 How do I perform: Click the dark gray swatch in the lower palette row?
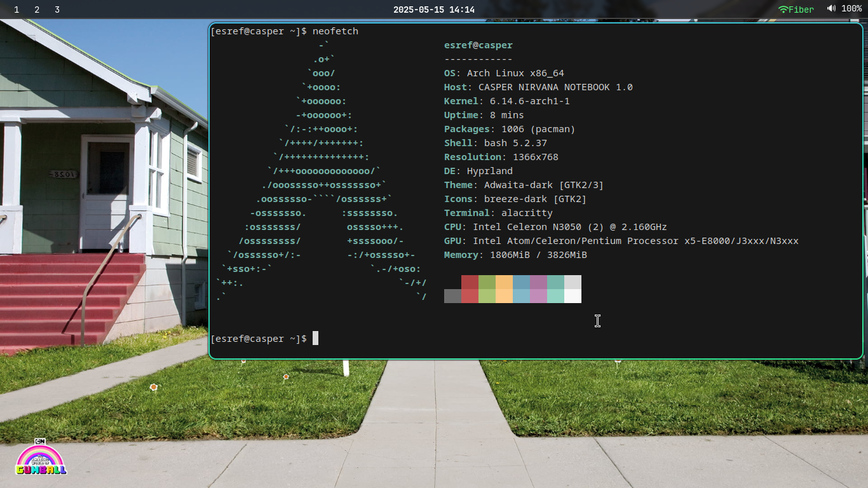pyautogui.click(x=452, y=296)
